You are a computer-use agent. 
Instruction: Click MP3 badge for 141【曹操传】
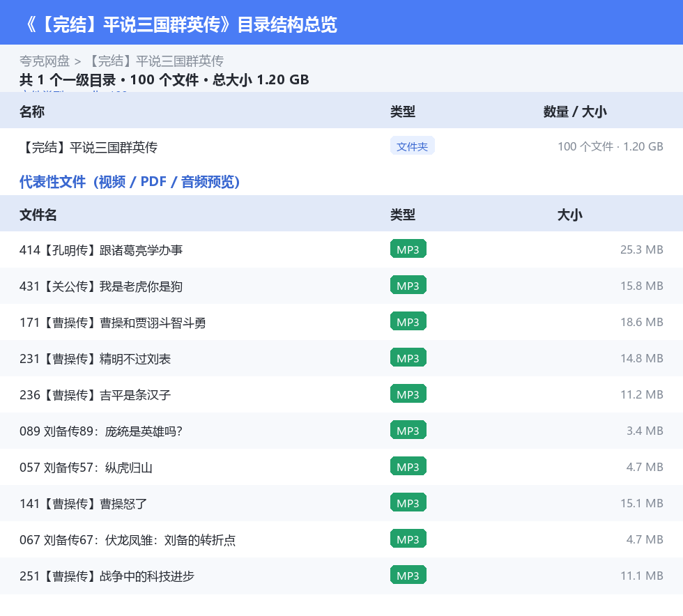408,502
